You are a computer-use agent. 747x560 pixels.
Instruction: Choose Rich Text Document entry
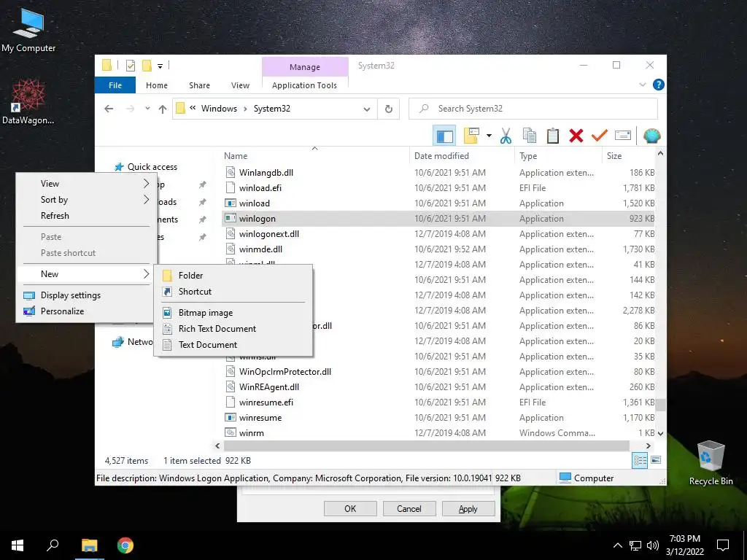[233, 329]
